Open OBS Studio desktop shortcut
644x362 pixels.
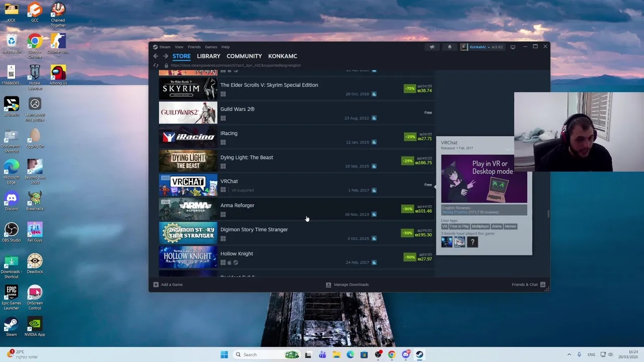click(11, 232)
